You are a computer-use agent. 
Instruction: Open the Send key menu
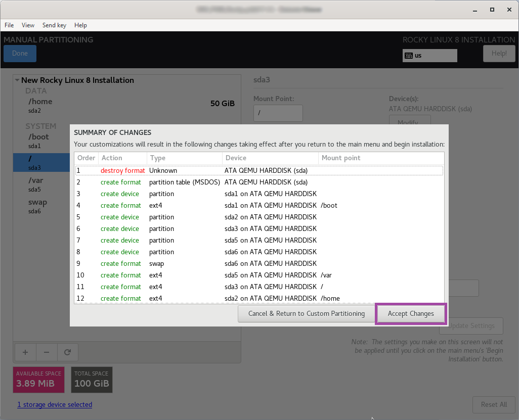point(54,25)
